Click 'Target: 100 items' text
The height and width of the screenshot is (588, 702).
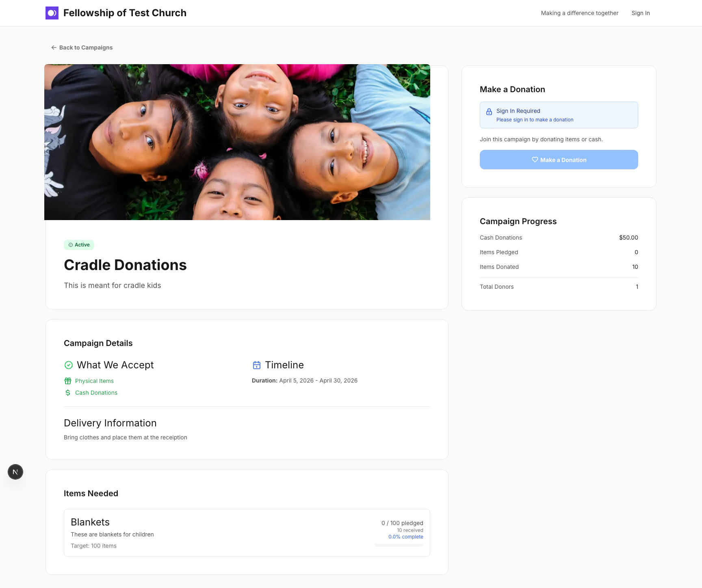tap(93, 546)
